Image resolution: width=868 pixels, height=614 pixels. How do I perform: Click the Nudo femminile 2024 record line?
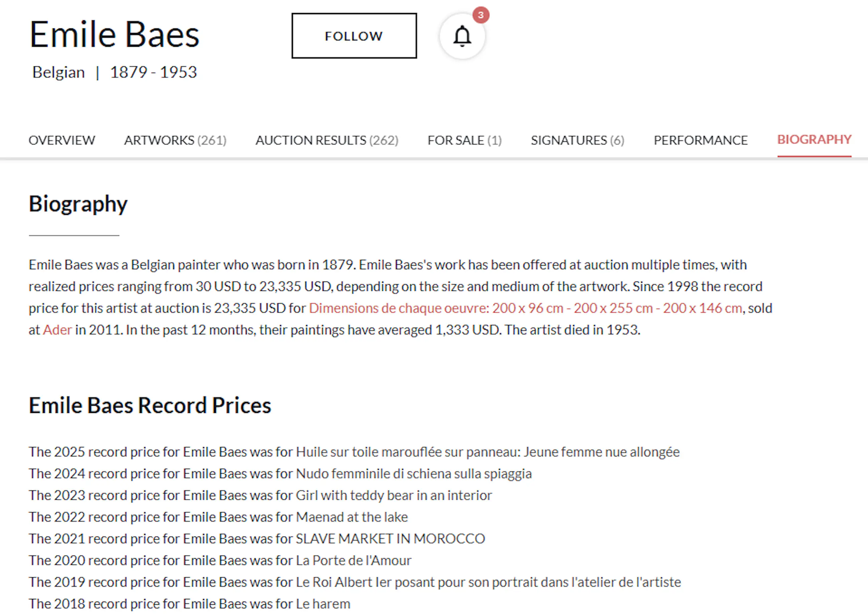point(280,474)
